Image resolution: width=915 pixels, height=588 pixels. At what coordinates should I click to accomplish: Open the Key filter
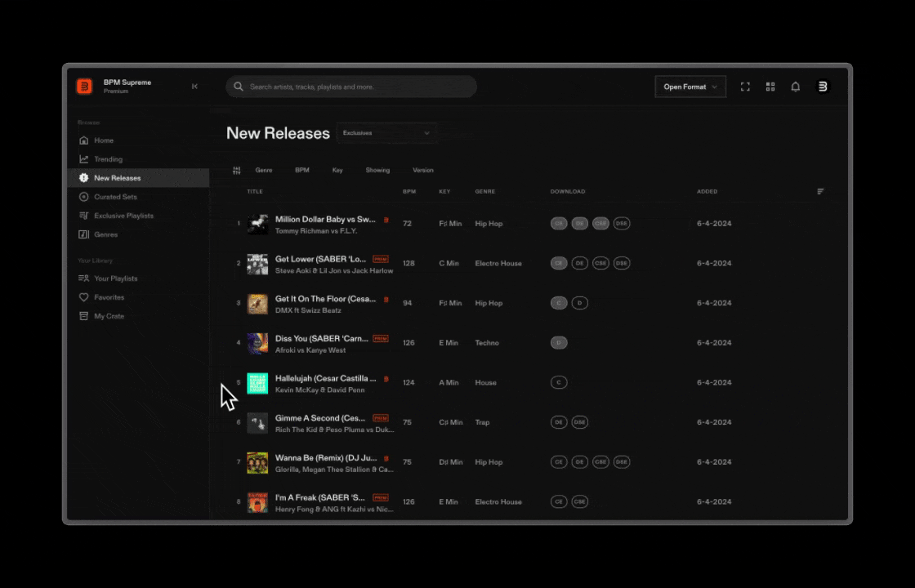(x=337, y=171)
